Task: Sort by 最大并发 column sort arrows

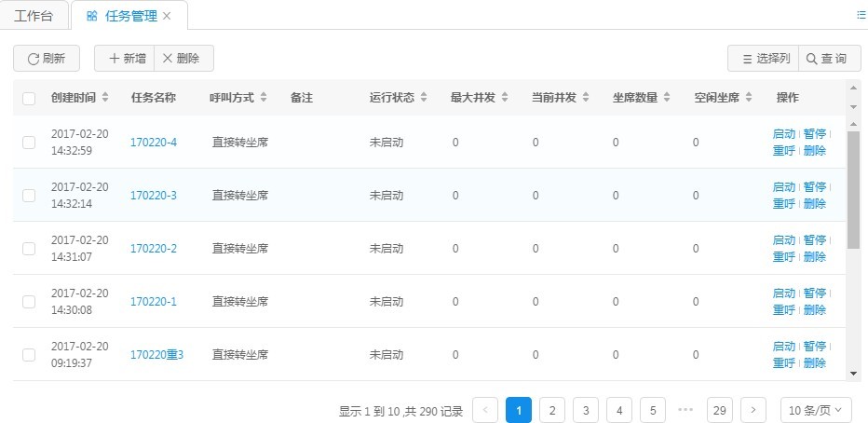Action: (x=504, y=98)
